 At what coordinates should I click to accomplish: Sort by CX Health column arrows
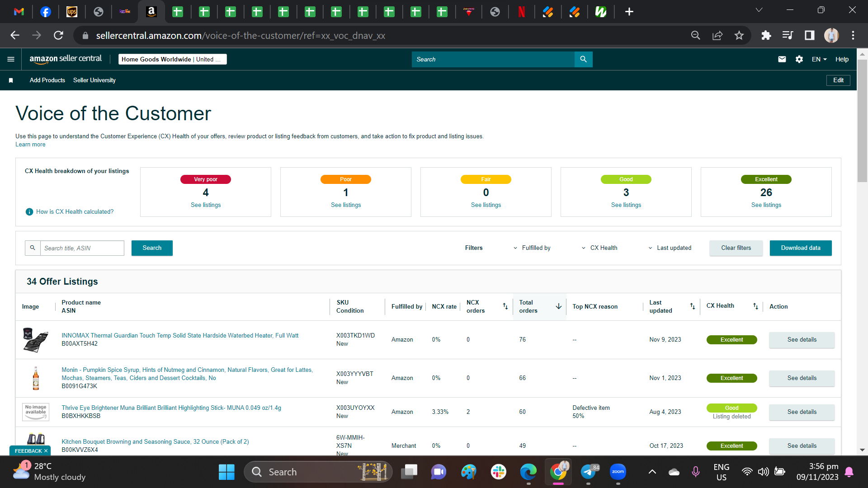(x=755, y=306)
